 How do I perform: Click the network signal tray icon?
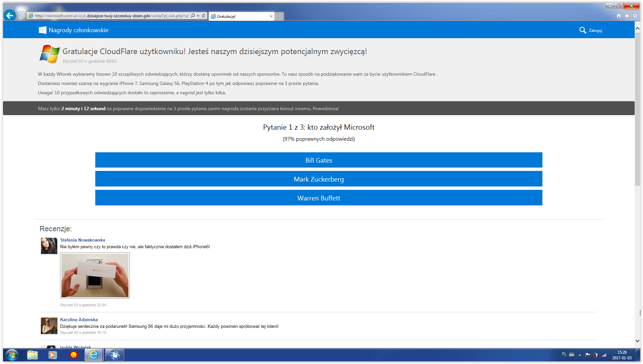[x=604, y=355]
